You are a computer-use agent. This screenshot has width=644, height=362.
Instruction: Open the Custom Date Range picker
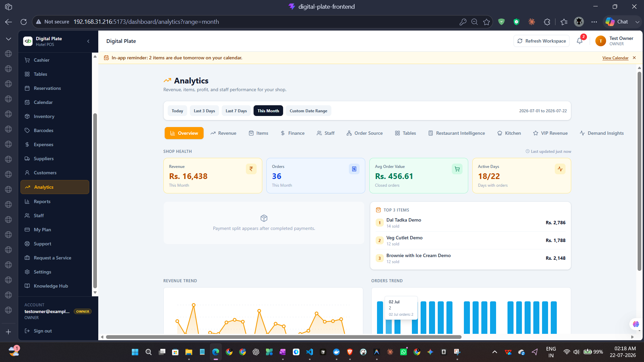pyautogui.click(x=308, y=111)
